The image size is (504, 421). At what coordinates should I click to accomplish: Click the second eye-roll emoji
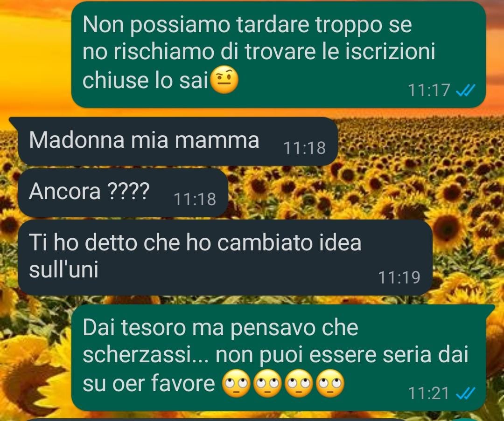(268, 383)
